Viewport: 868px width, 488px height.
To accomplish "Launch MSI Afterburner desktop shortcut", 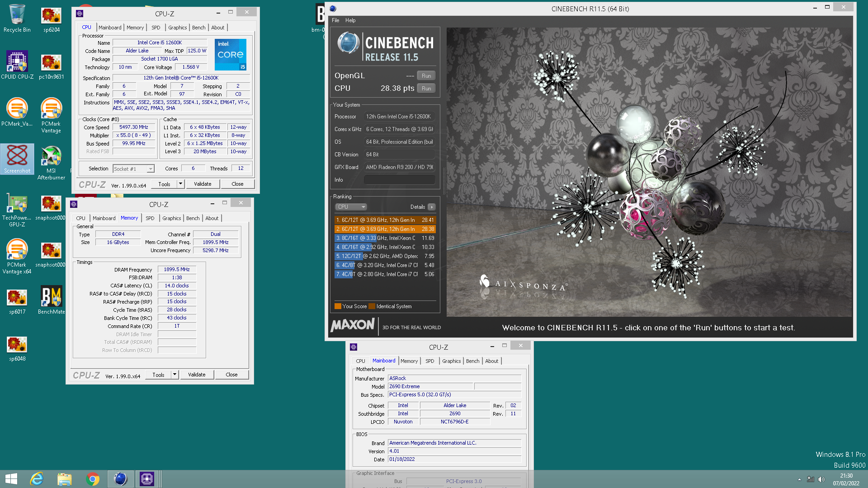I will click(x=51, y=163).
